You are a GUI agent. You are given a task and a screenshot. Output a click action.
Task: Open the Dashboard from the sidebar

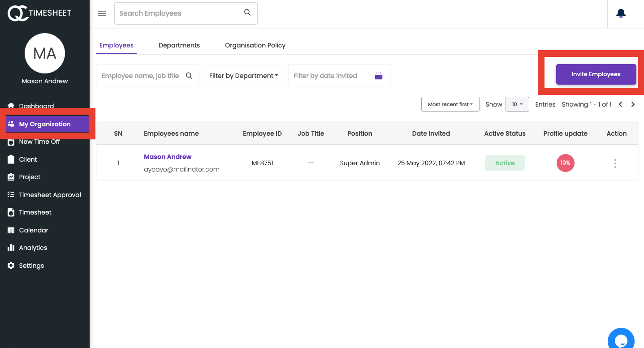click(36, 106)
